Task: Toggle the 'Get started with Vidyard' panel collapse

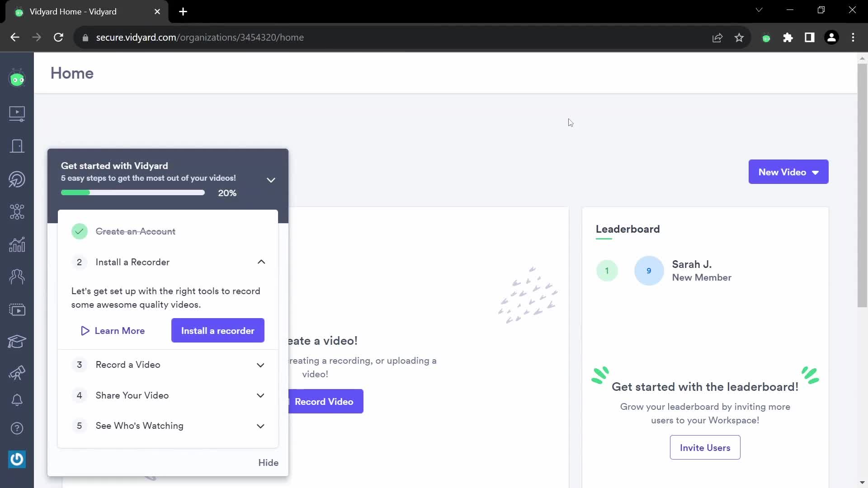Action: coord(271,179)
